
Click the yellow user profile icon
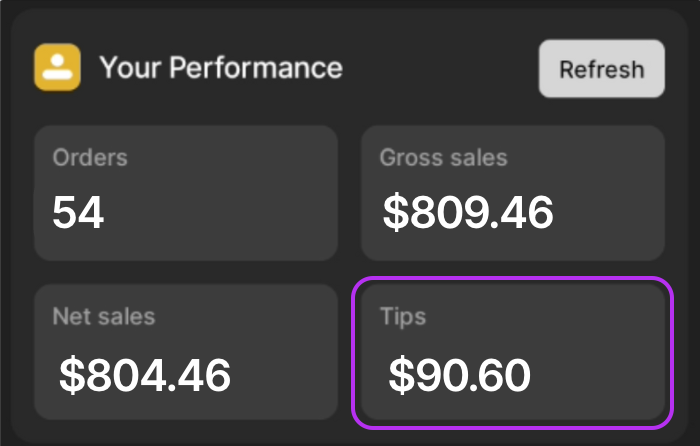[x=58, y=67]
